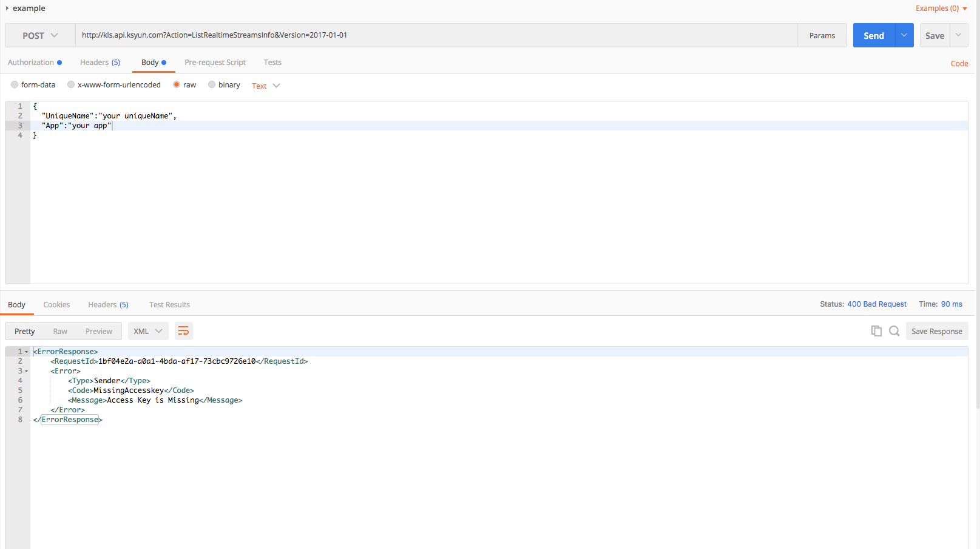980x549 pixels.
Task: Open the POST method dropdown
Action: (40, 35)
